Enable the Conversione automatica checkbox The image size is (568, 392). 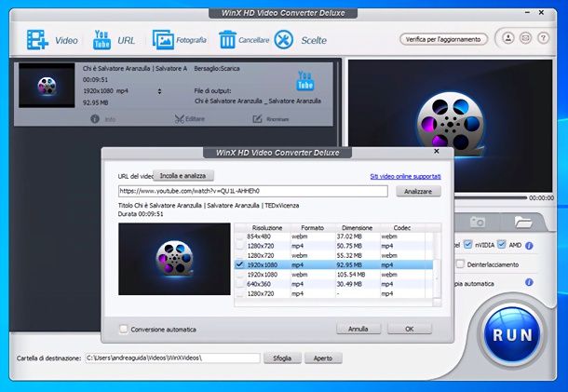point(124,329)
